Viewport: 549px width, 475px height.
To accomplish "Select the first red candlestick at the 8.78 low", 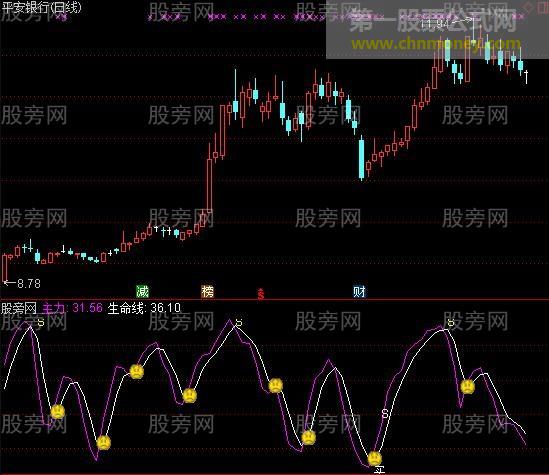I will pos(5,267).
